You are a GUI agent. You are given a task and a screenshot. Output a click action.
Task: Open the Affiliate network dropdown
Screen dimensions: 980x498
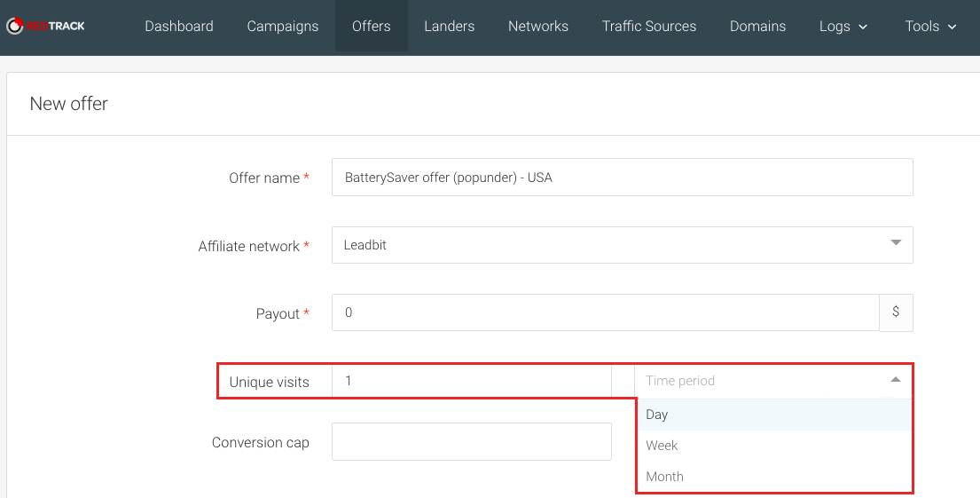click(621, 245)
